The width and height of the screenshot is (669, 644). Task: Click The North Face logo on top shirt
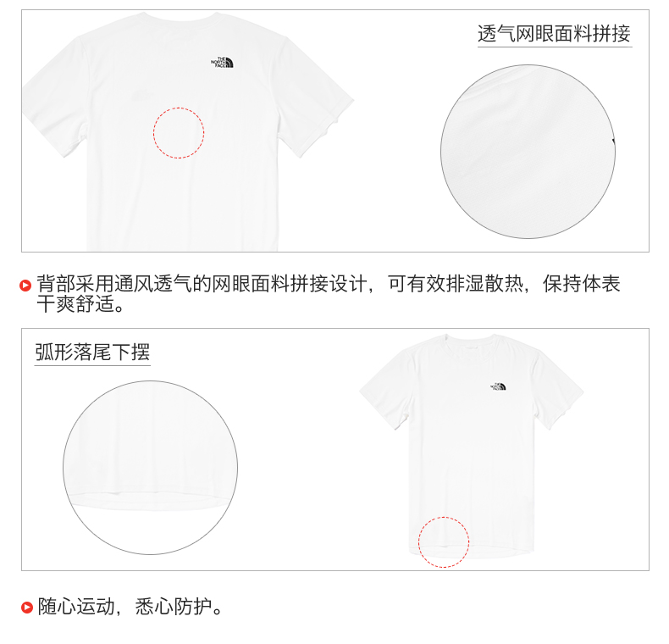click(222, 63)
